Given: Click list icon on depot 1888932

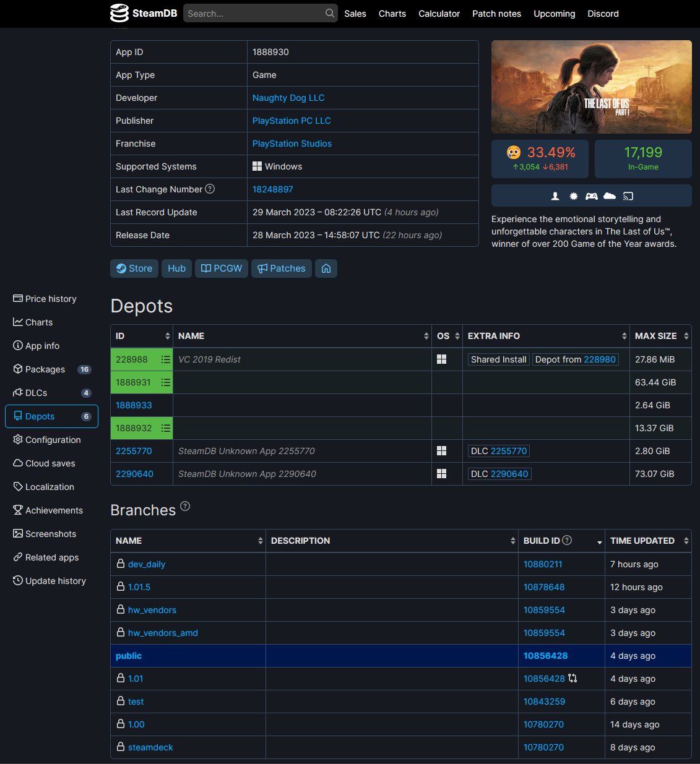Looking at the screenshot, I should pos(166,428).
